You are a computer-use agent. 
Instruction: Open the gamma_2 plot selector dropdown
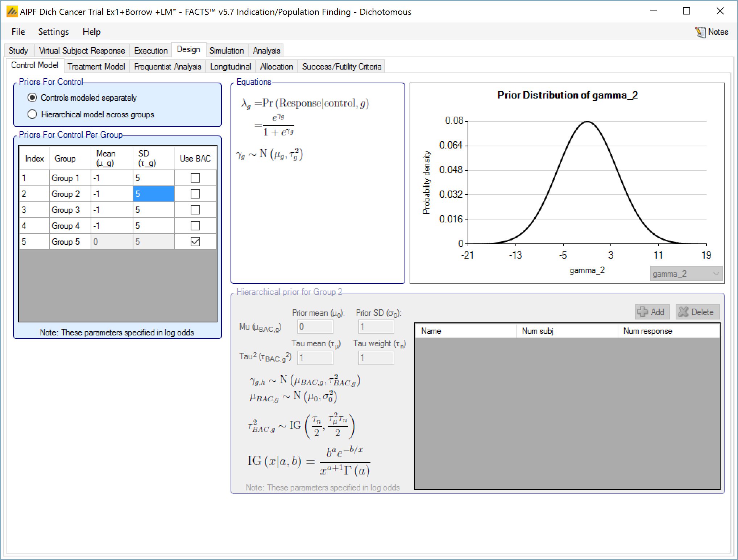686,274
